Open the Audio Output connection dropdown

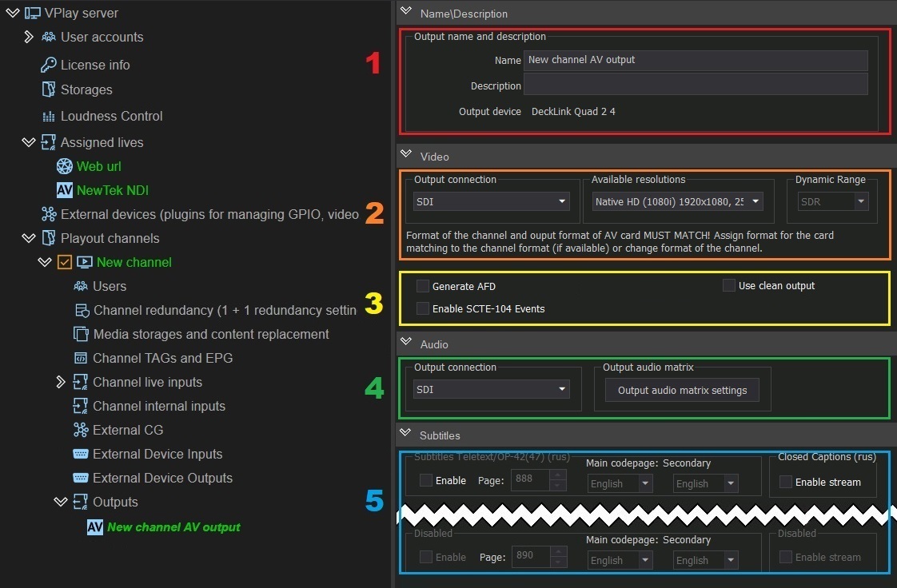click(492, 390)
